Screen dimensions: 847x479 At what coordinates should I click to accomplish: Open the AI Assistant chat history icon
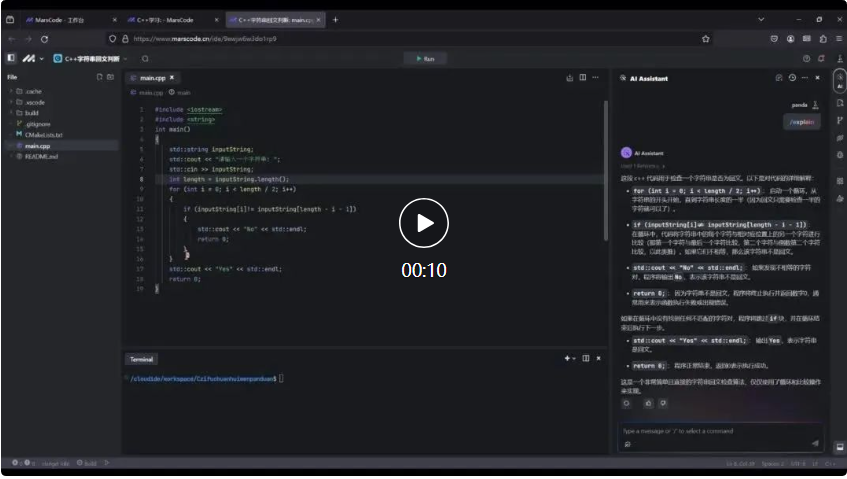point(791,77)
